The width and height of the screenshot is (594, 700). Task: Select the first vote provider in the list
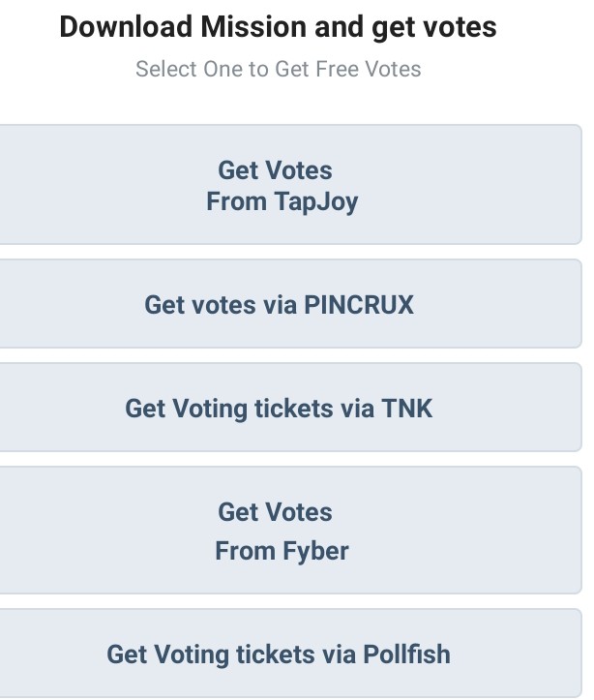click(288, 185)
